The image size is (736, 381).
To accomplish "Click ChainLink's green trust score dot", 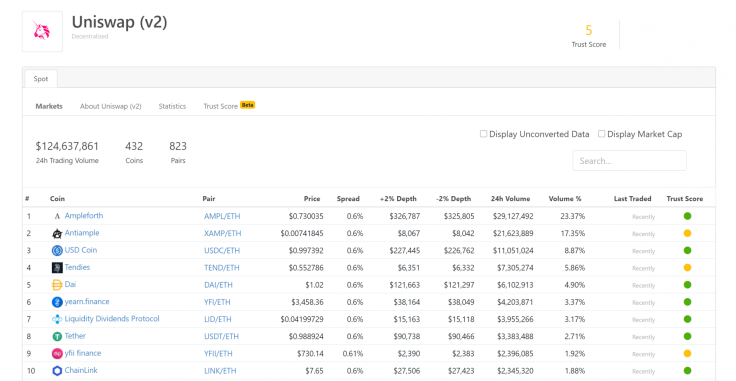I will coord(687,371).
